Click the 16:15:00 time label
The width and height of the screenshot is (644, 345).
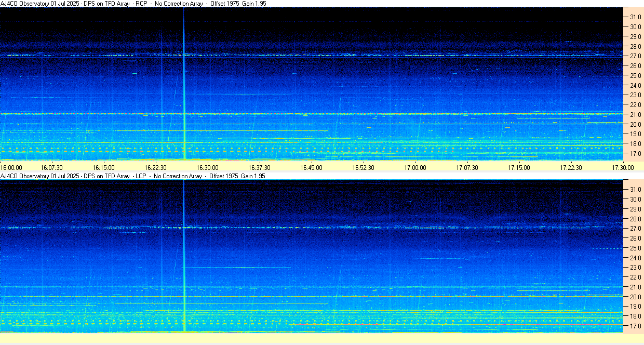click(104, 167)
